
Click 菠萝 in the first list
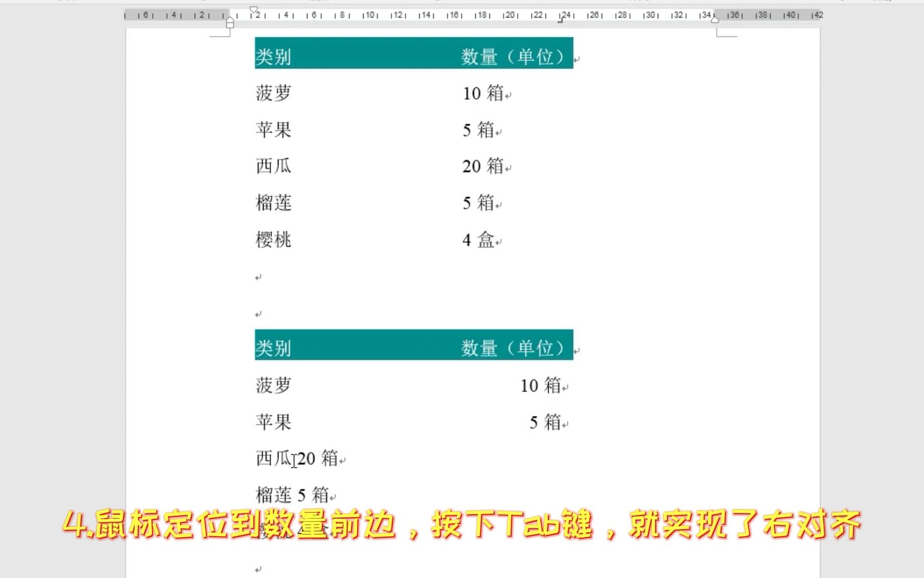[x=273, y=93]
